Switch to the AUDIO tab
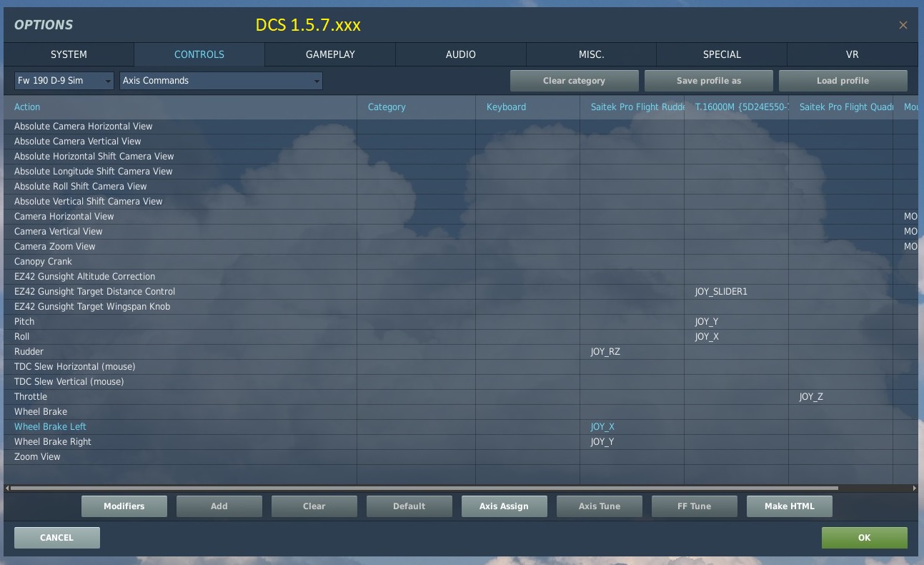 [461, 54]
